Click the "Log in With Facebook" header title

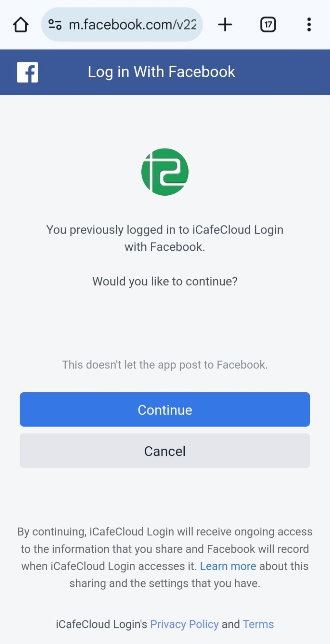(x=161, y=72)
